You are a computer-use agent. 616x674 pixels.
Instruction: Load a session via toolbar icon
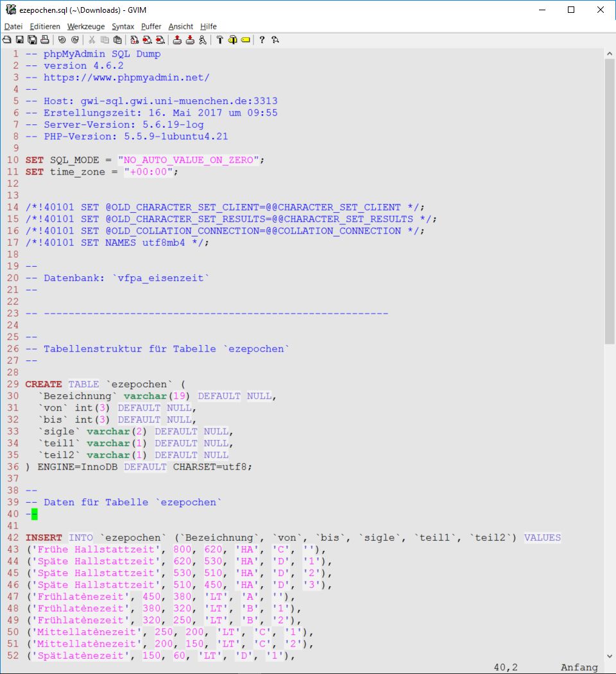177,40
